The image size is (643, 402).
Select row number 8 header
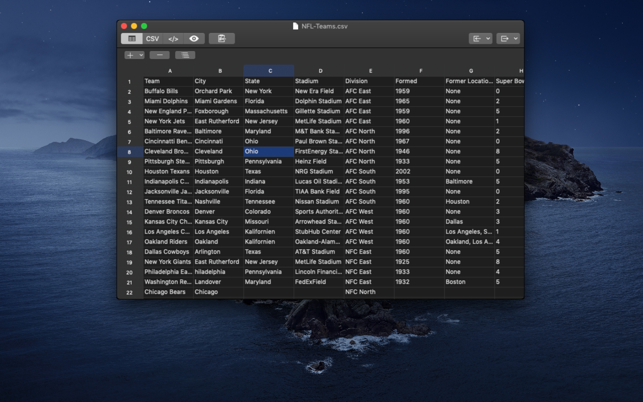(130, 152)
